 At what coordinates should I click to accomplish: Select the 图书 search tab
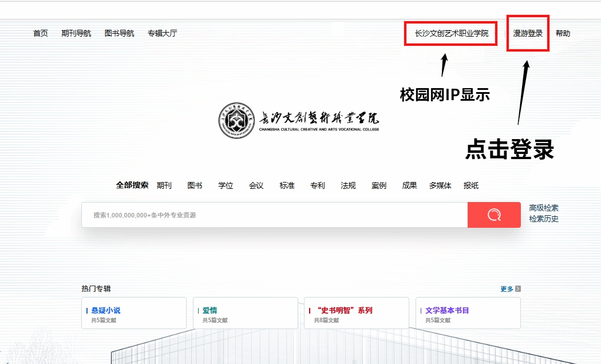click(195, 185)
